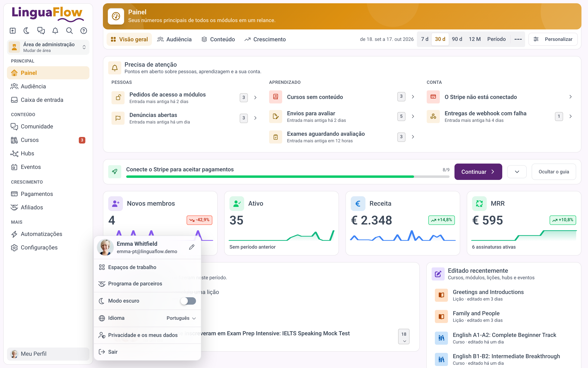Select the 30 d period option
This screenshot has width=588, height=368.
440,39
